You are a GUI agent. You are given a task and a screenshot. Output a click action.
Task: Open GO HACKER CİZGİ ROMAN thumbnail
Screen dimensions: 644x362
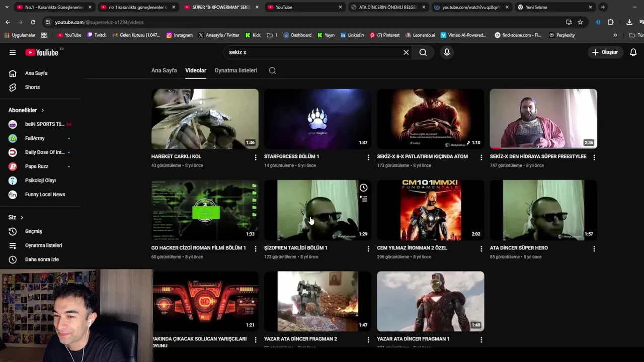point(205,210)
